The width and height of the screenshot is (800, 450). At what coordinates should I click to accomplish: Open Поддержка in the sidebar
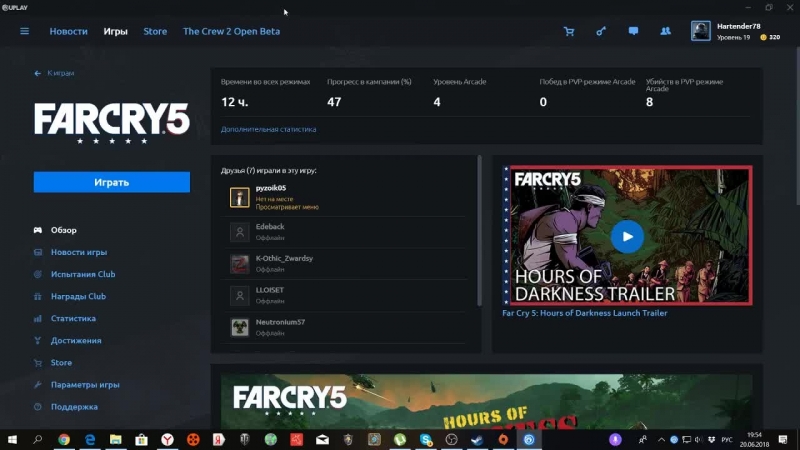click(74, 407)
